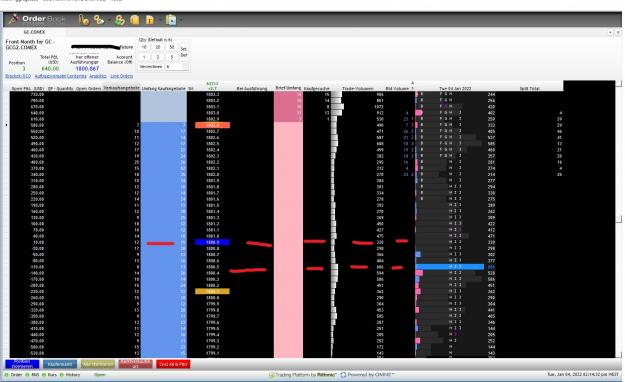Click the blue value 1800.867
This screenshot has height=382, width=625.
click(87, 69)
